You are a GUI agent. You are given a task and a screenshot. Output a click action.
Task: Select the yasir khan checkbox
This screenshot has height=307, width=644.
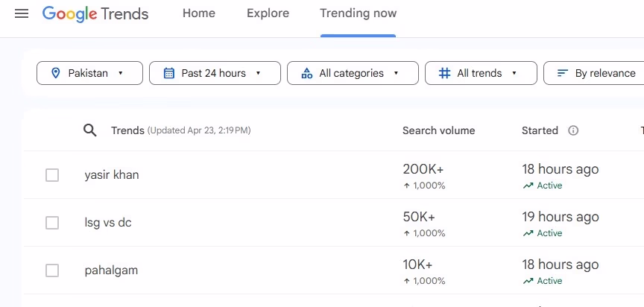[52, 175]
